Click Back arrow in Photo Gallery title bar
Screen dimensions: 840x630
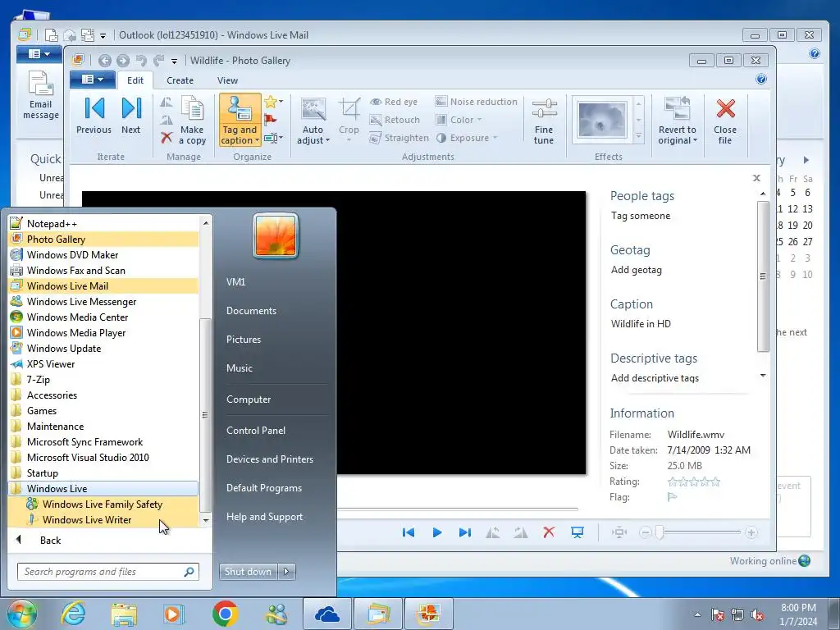click(104, 61)
